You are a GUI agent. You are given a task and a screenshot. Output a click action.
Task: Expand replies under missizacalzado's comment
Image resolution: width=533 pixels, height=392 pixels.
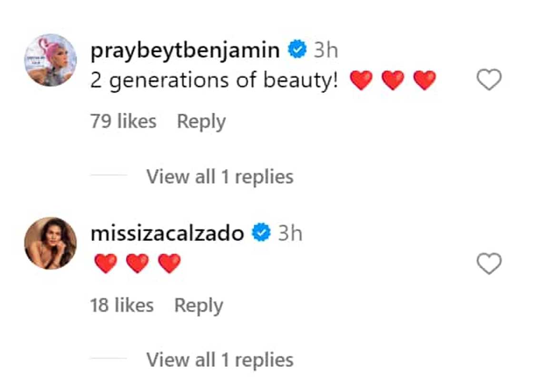point(220,359)
